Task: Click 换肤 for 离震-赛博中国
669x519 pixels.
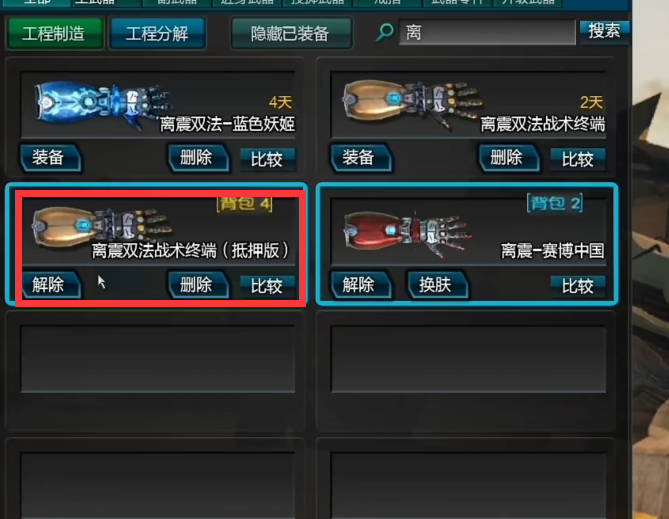Action: pos(437,284)
